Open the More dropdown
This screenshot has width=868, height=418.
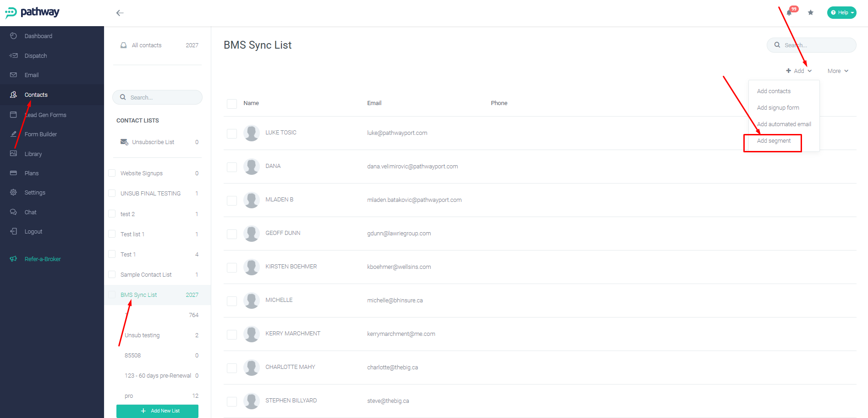point(838,71)
